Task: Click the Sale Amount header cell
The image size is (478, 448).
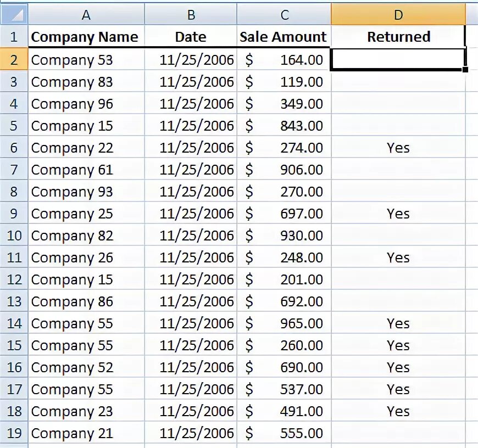Action: click(x=284, y=37)
